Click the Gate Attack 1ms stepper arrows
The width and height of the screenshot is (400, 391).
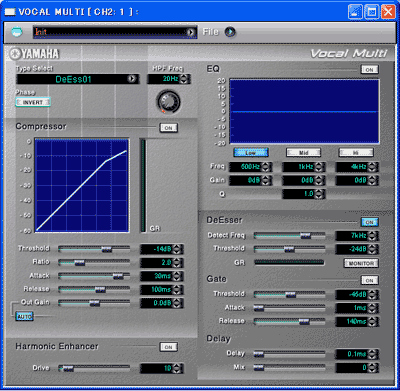(372, 308)
